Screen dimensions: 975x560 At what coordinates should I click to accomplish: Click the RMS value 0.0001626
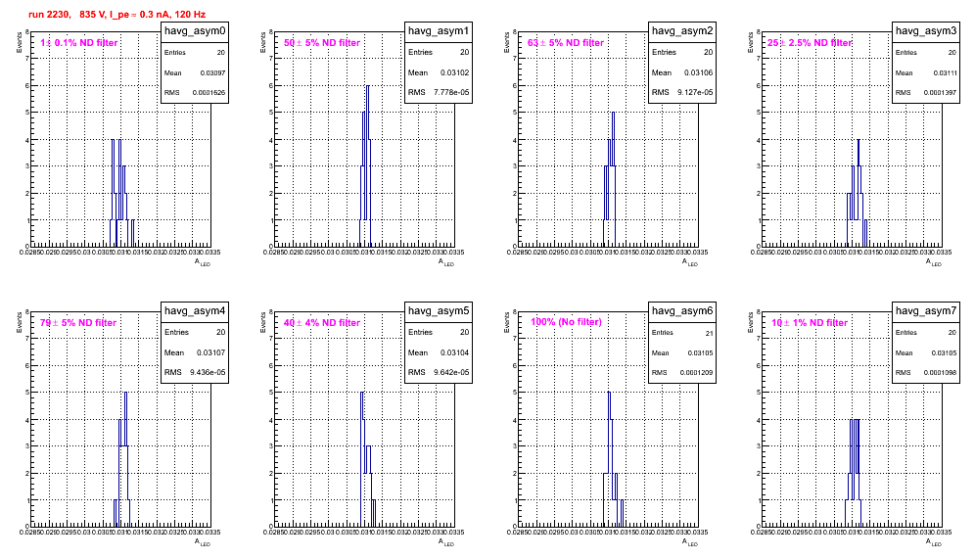209,93
